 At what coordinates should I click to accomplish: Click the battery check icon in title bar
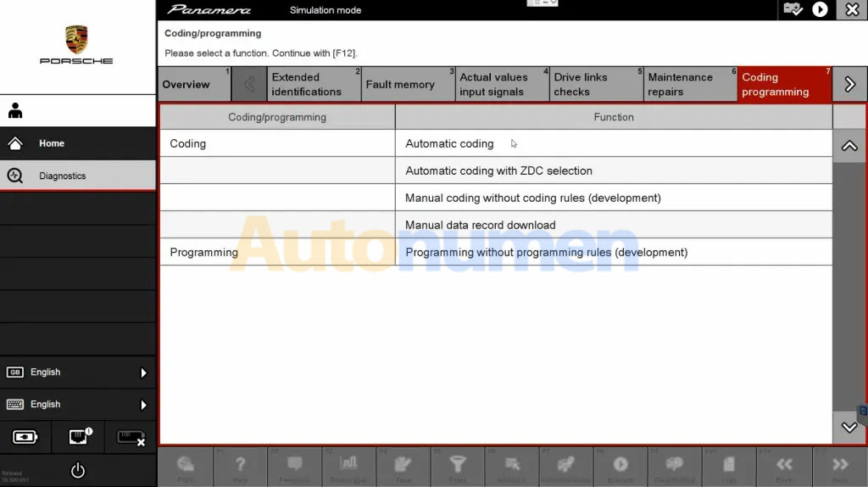pyautogui.click(x=793, y=9)
